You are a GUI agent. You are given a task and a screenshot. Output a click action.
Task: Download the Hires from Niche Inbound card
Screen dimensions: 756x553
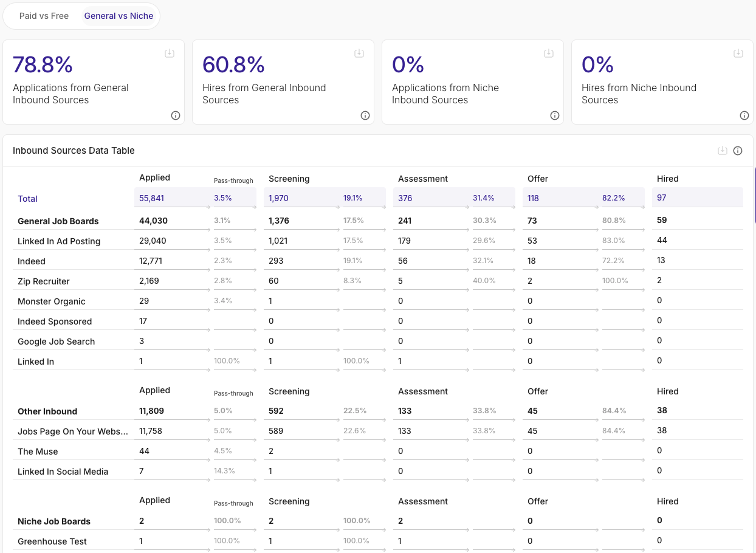(x=738, y=53)
